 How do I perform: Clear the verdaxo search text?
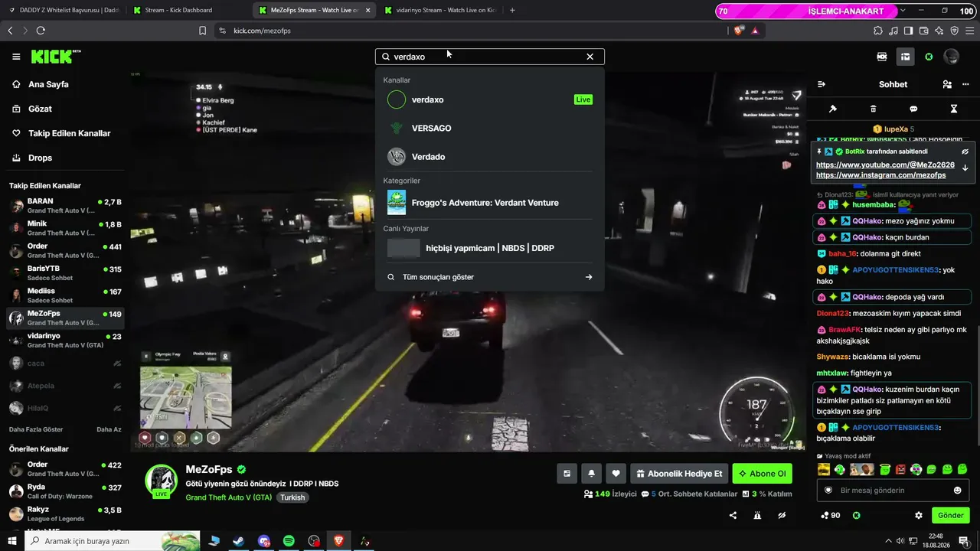tap(590, 57)
